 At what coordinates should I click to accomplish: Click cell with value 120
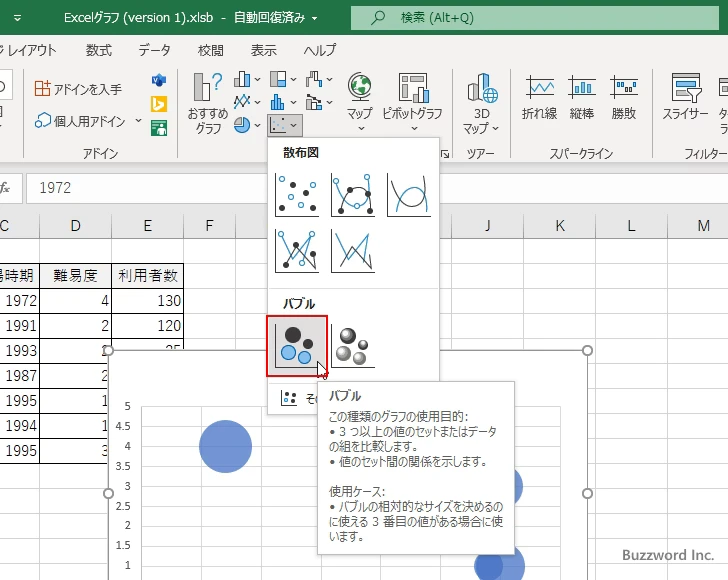pos(148,326)
